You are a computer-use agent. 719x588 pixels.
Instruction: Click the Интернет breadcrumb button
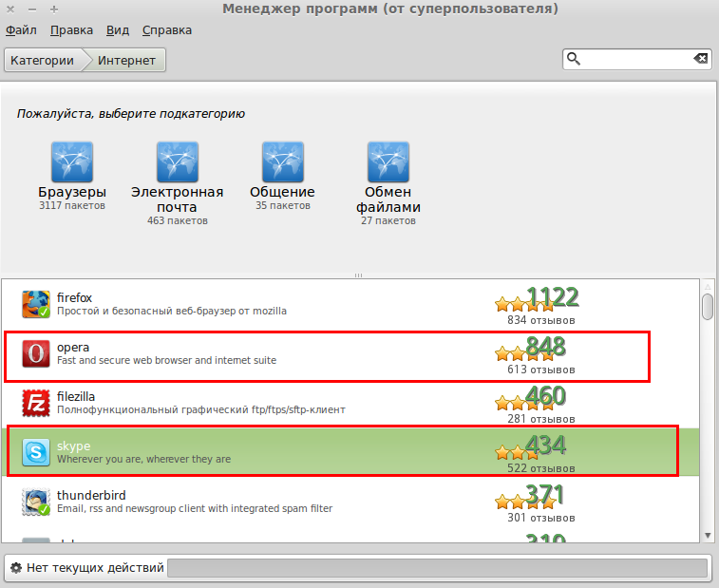(126, 60)
